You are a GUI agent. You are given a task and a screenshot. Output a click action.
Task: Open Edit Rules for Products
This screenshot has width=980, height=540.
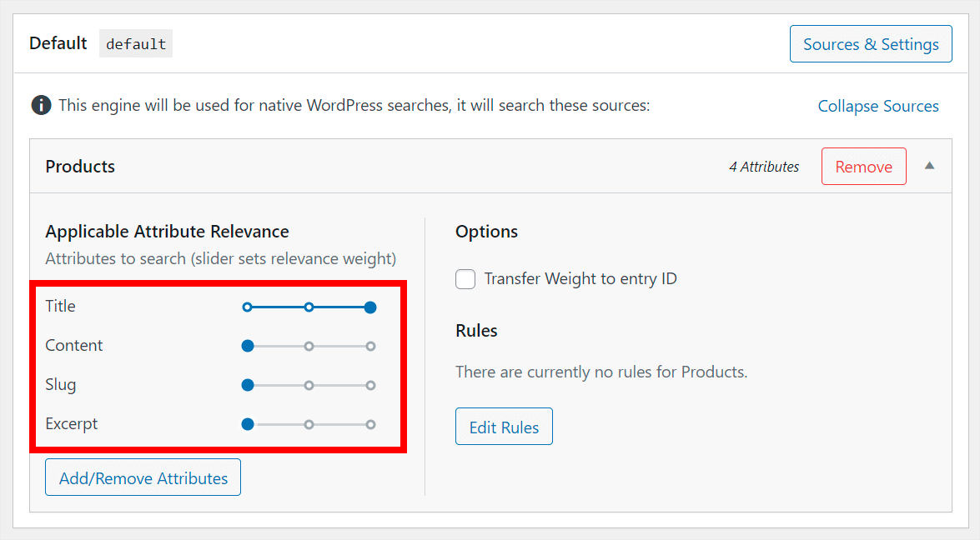[504, 427]
